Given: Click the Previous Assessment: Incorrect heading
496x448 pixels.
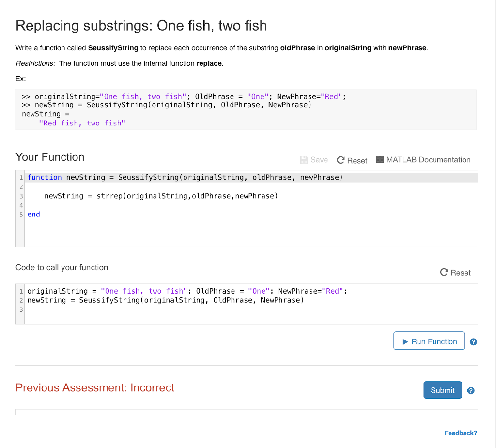Looking at the screenshot, I should (x=95, y=388).
